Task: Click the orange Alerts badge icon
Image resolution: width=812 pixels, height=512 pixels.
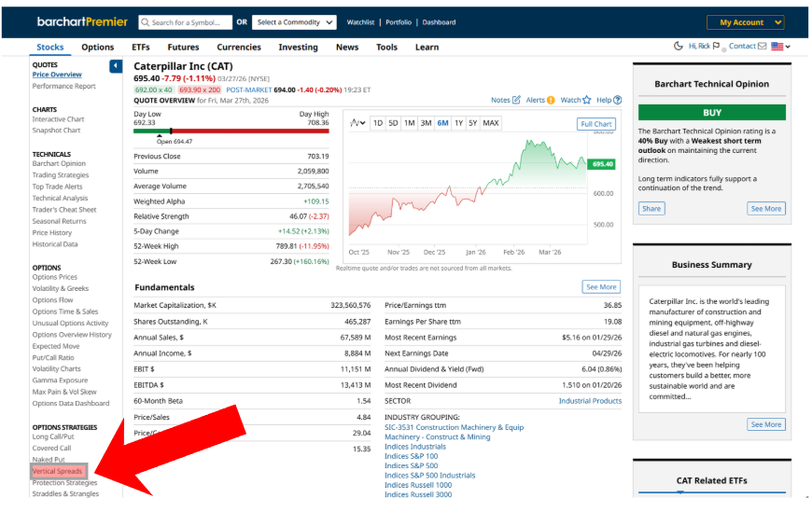Action: (x=551, y=100)
